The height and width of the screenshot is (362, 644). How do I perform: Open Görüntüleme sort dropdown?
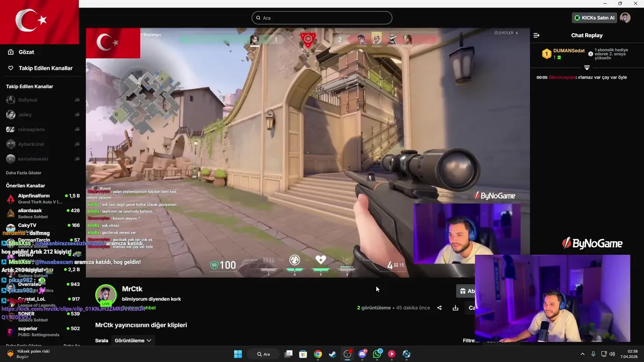(x=133, y=340)
